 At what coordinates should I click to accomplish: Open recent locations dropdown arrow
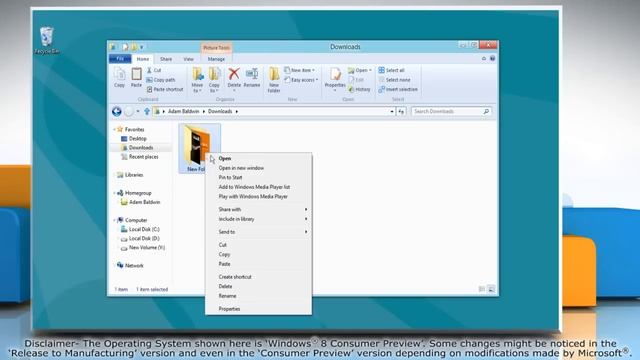pyautogui.click(x=138, y=111)
